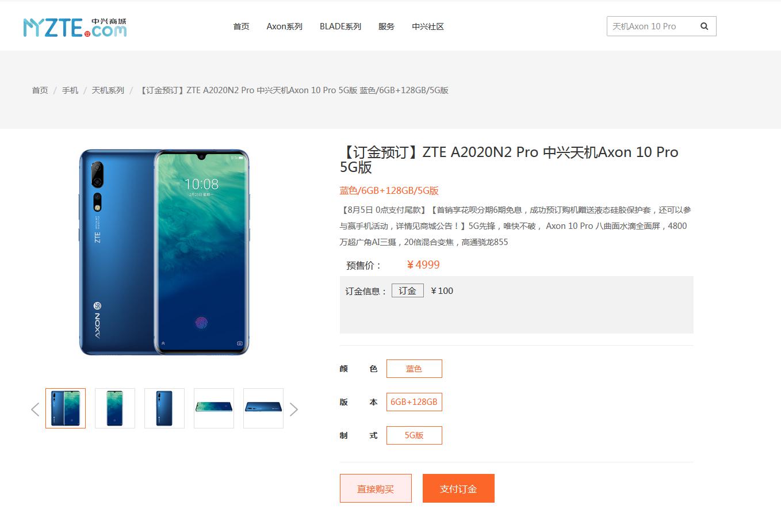Open the Axon系列 menu
The height and width of the screenshot is (532, 781).
click(x=284, y=26)
